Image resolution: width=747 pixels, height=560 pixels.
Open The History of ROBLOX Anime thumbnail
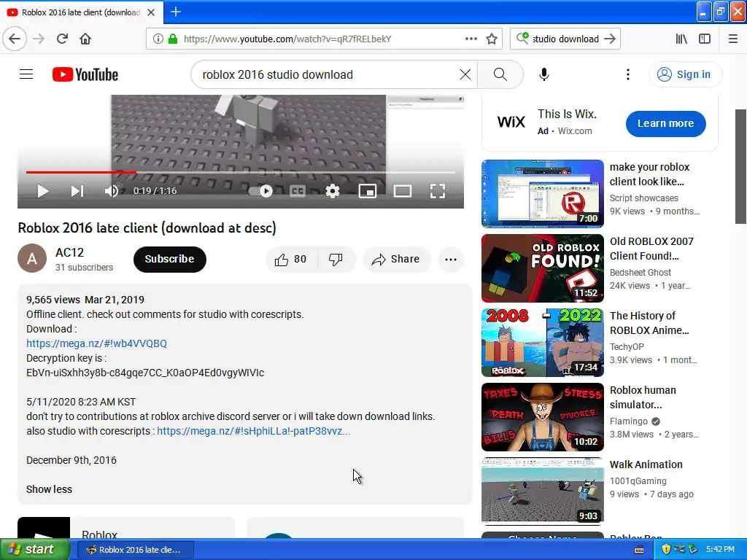click(x=543, y=342)
